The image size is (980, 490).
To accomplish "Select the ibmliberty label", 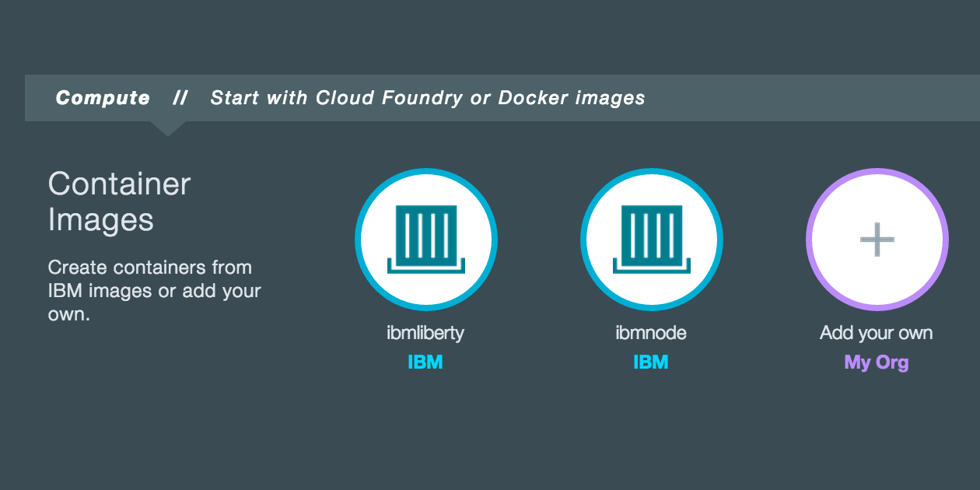I will (x=425, y=333).
